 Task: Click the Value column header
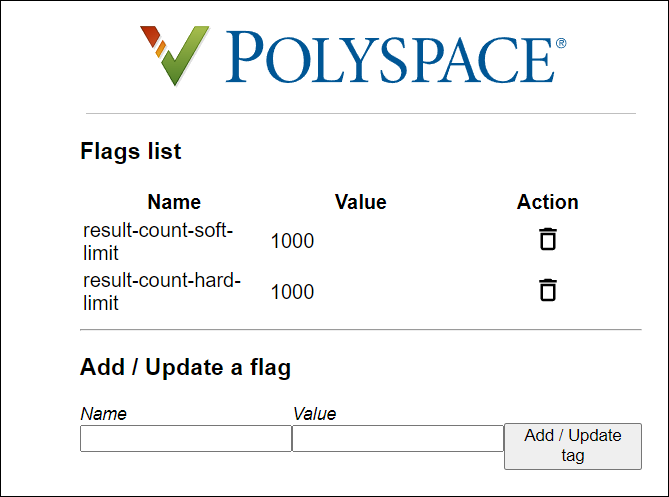[360, 202]
